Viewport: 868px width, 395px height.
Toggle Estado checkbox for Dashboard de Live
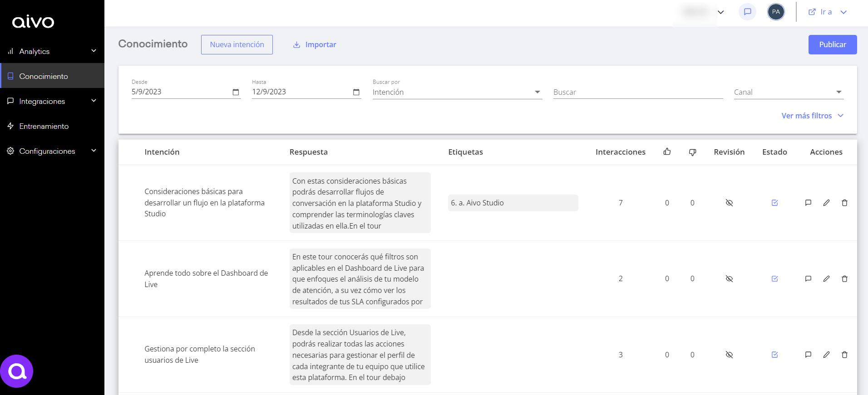tap(774, 278)
